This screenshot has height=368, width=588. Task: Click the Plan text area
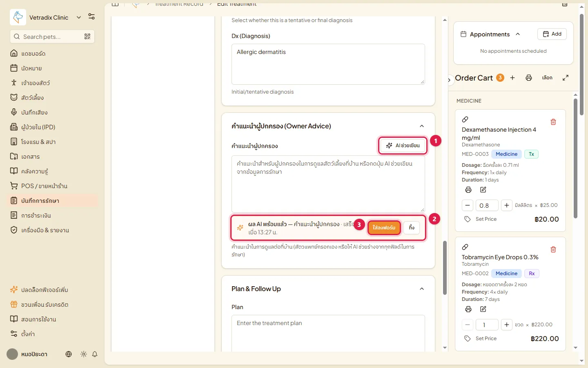(x=328, y=333)
